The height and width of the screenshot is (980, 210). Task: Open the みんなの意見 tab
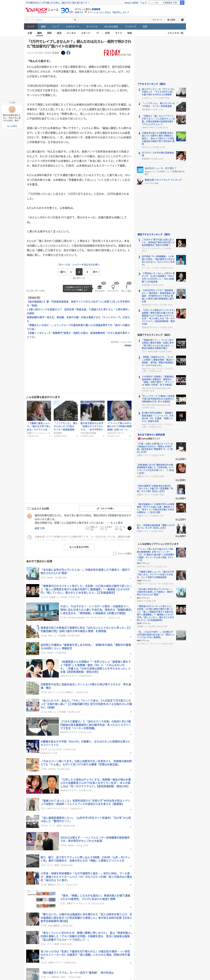(111, 27)
